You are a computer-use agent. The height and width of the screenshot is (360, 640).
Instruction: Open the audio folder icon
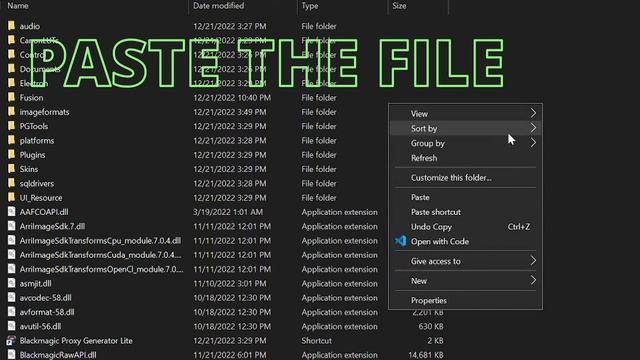[x=11, y=26]
